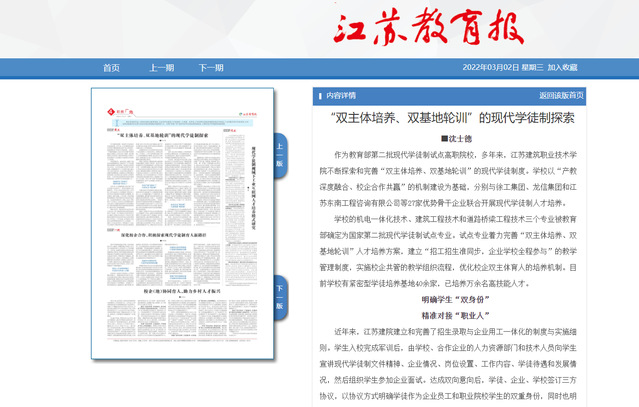Open 下一期 next issue
This screenshot has height=407, width=639.
210,68
